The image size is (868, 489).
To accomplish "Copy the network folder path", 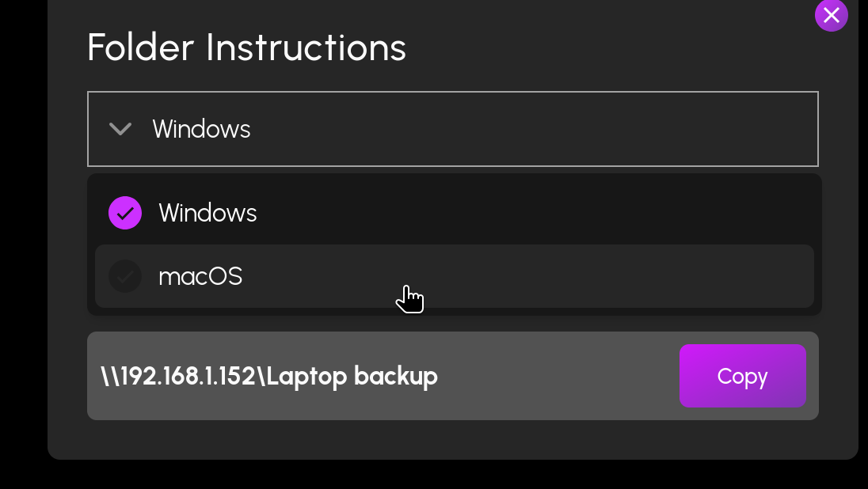I will 742,376.
